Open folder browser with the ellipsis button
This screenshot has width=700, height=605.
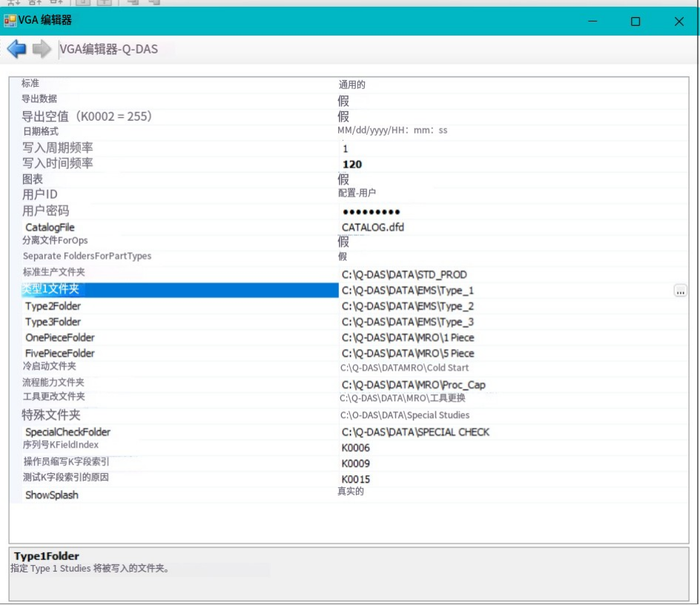tap(680, 291)
